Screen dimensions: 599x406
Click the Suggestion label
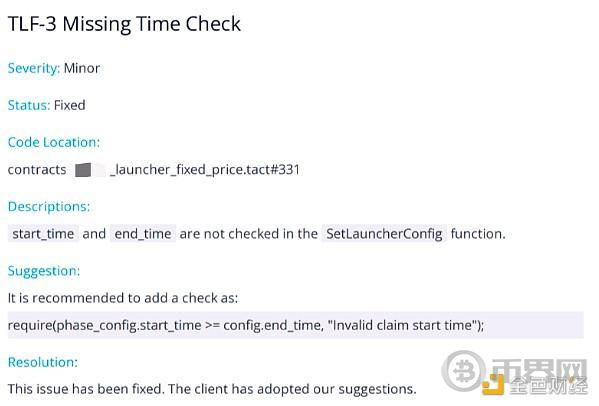tap(44, 271)
